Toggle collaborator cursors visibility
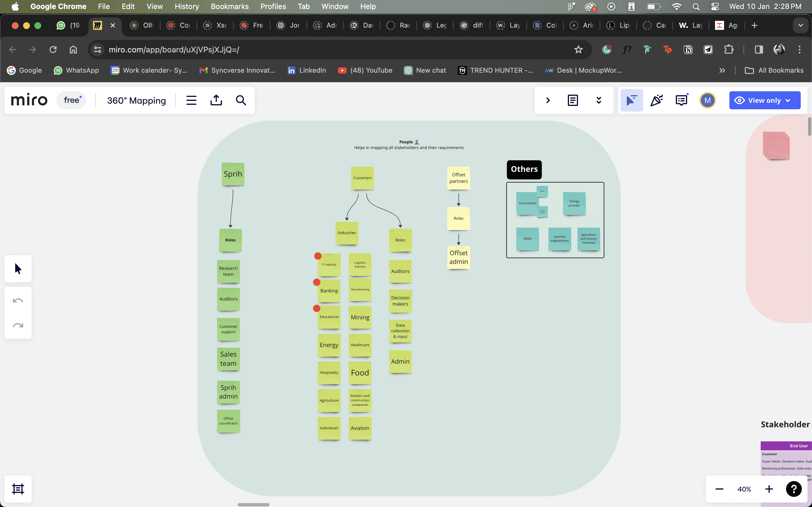The height and width of the screenshot is (507, 812). click(632, 100)
